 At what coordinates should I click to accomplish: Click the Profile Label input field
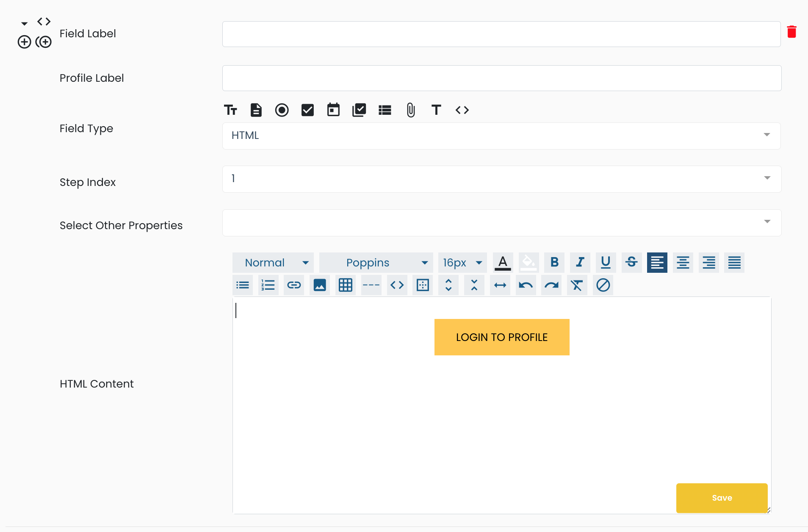tap(501, 78)
